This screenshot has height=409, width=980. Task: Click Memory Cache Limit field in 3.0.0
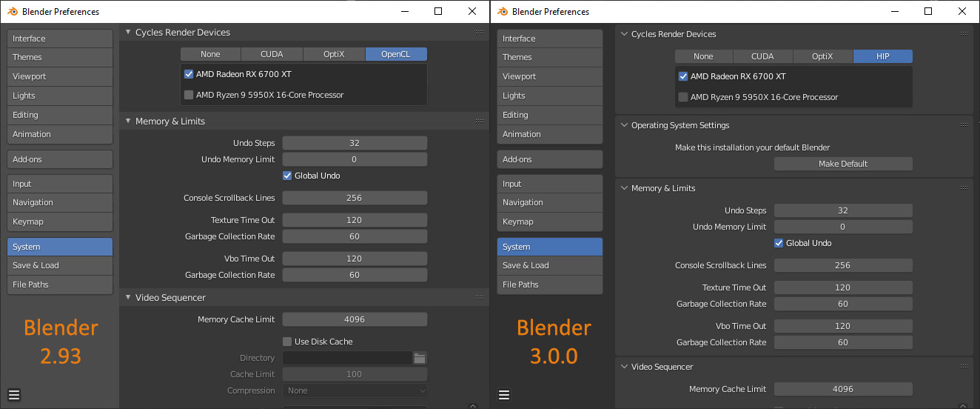point(843,389)
